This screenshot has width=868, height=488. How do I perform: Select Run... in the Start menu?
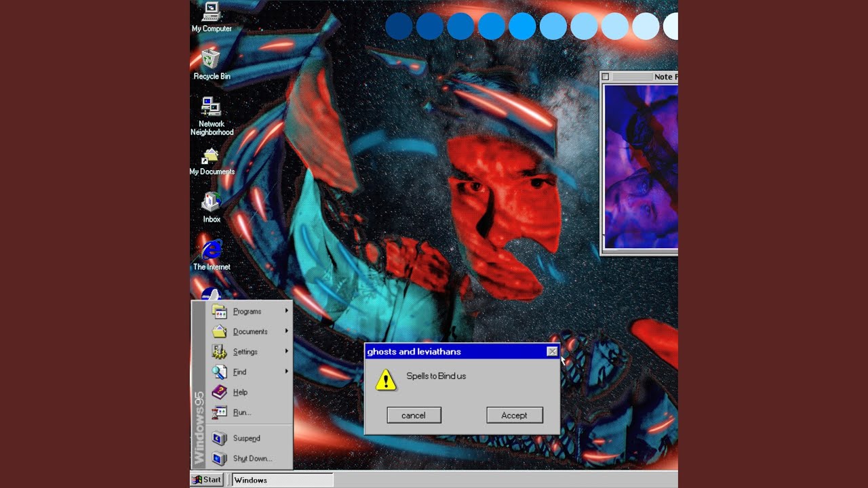[x=249, y=412]
